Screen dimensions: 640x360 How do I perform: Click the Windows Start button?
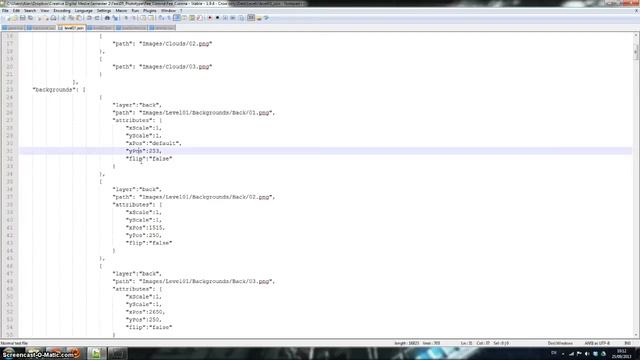pos(9,353)
